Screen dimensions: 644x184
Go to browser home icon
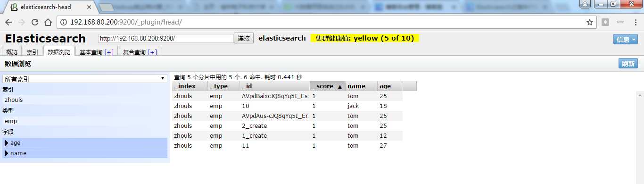click(48, 22)
